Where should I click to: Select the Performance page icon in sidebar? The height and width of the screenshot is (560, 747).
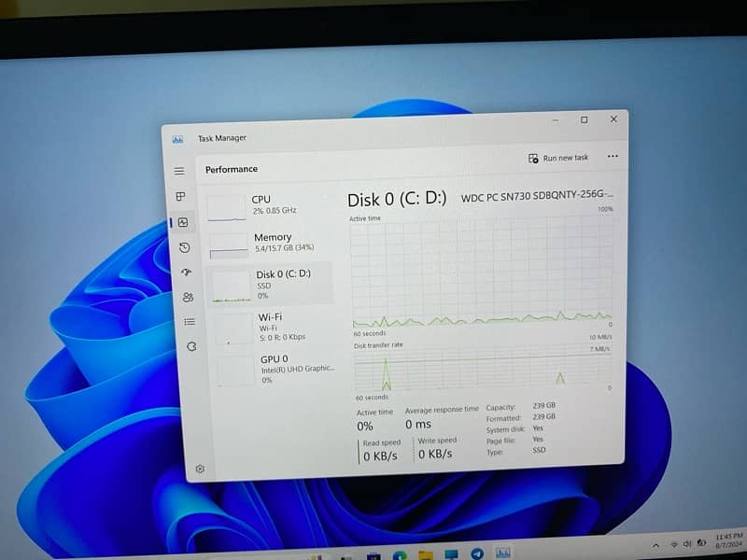[183, 223]
